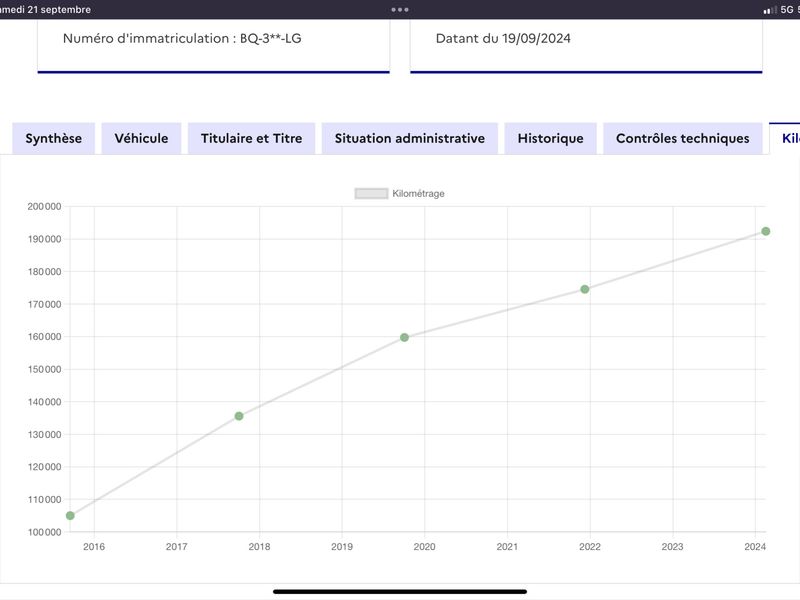Toggle the Kilométrage legend swatch
The height and width of the screenshot is (600, 800).
point(371,193)
